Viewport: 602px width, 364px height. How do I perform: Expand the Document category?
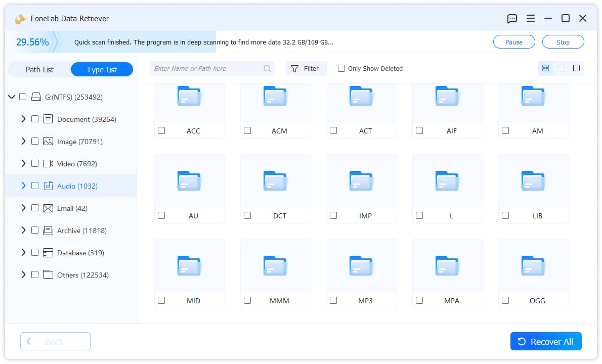coord(23,119)
